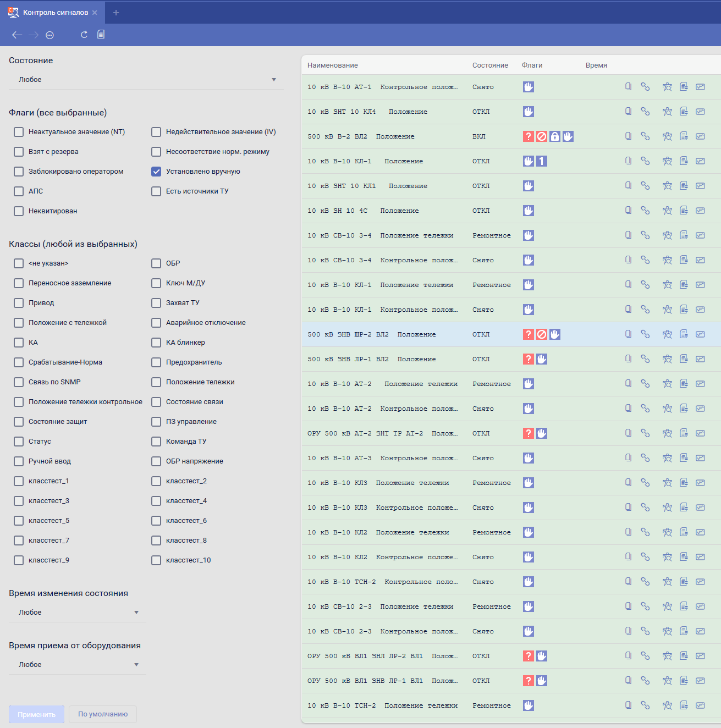Click the copy icon in the first table row

(628, 87)
